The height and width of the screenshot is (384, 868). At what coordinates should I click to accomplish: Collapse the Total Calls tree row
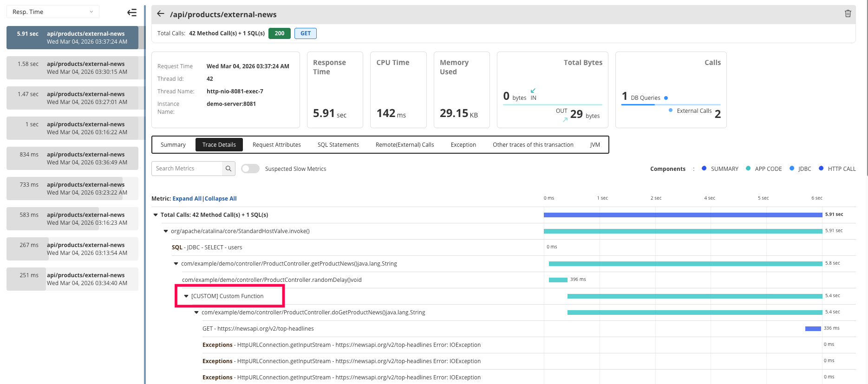pos(156,215)
